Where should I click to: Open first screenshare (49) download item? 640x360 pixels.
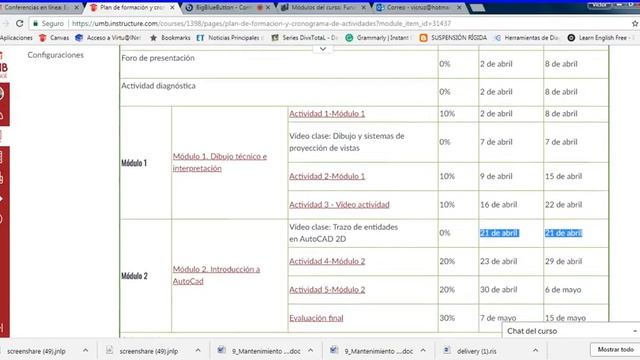pos(36,351)
